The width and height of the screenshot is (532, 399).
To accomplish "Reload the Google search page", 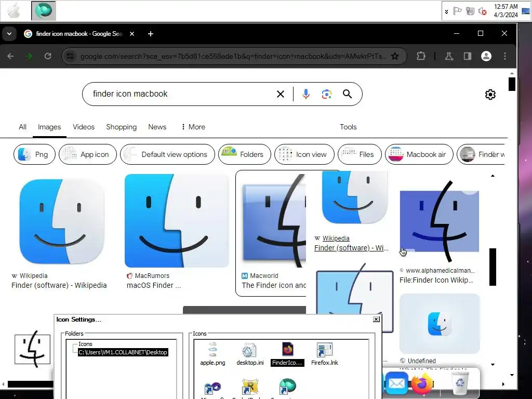I will coord(48,56).
